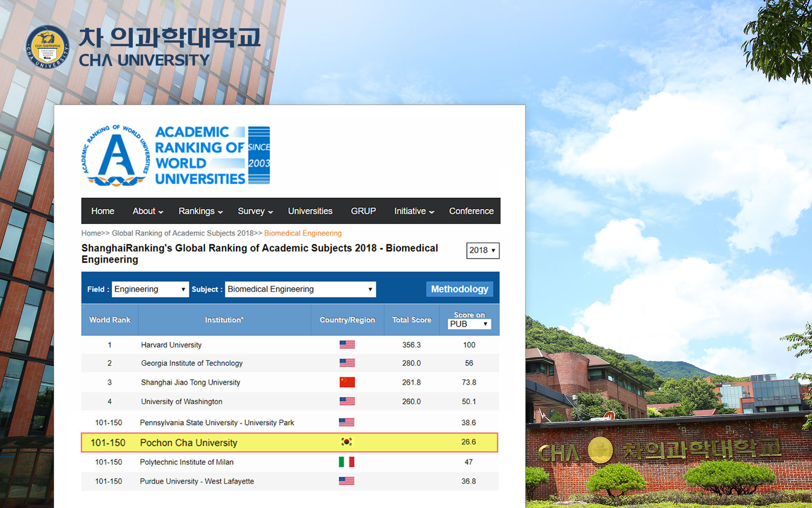Click the US flag in Pennsylvania State row
The height and width of the screenshot is (508, 812).
click(346, 422)
